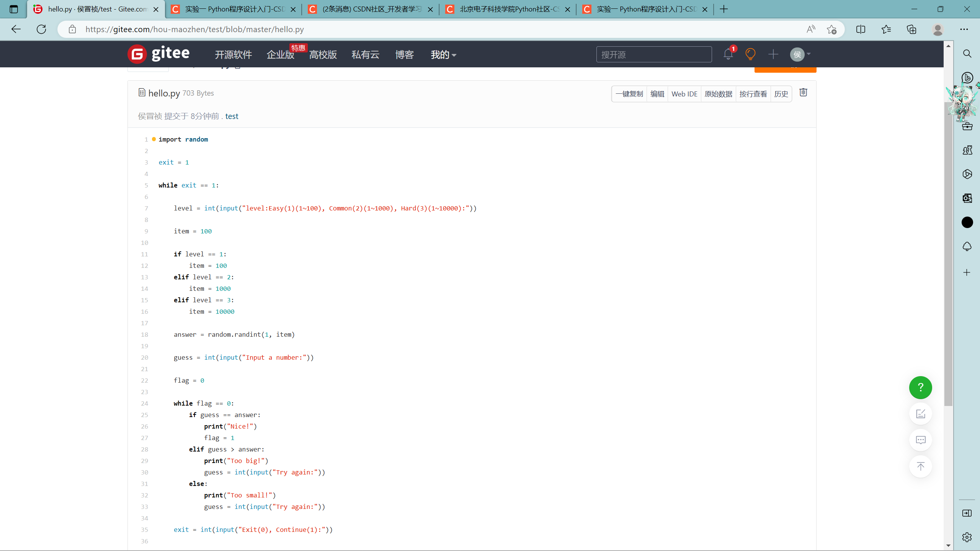The height and width of the screenshot is (551, 980).
Task: Click the orange lightbulb icon
Action: pyautogui.click(x=750, y=54)
